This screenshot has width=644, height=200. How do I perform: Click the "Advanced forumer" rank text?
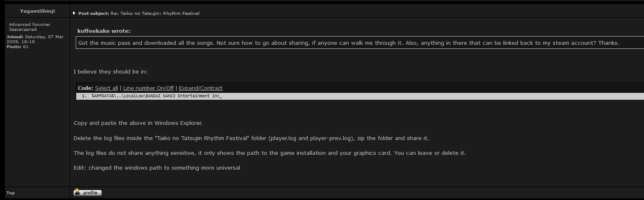coord(29,25)
